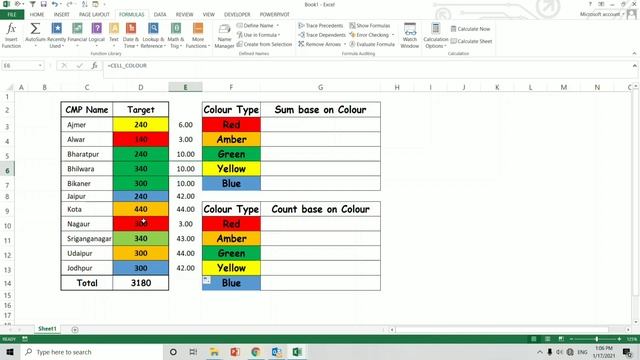Add a new sheet
640x360 pixels.
75,329
